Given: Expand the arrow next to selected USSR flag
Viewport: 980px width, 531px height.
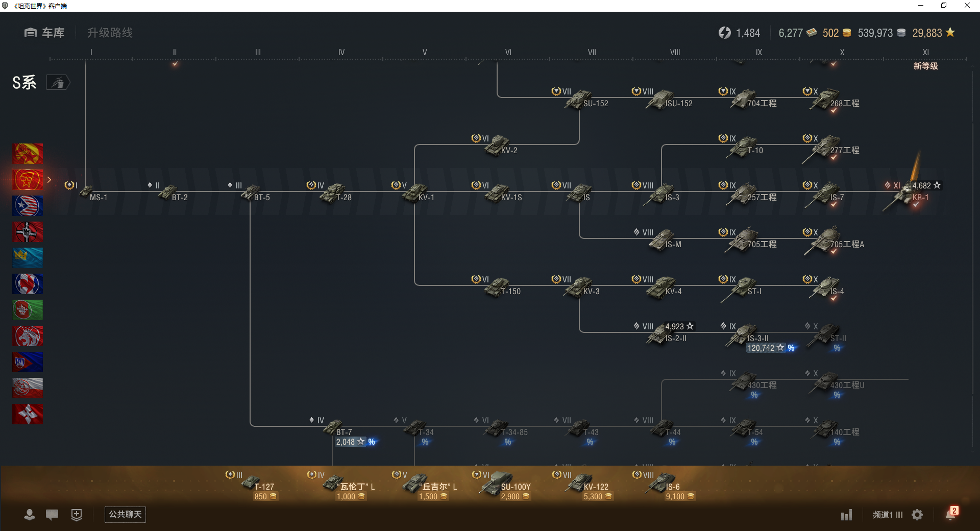Looking at the screenshot, I should click(x=49, y=180).
